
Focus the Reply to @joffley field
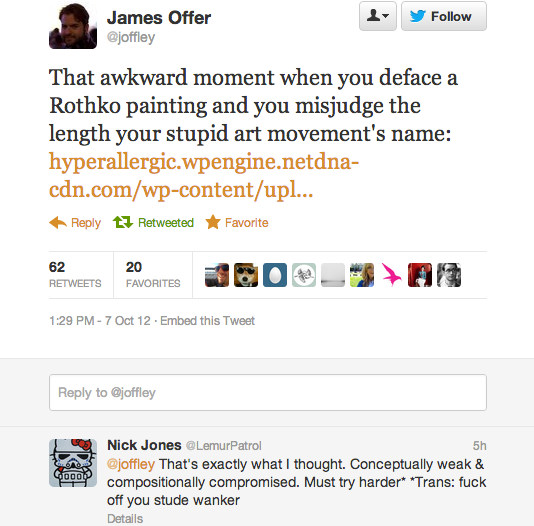(x=268, y=393)
